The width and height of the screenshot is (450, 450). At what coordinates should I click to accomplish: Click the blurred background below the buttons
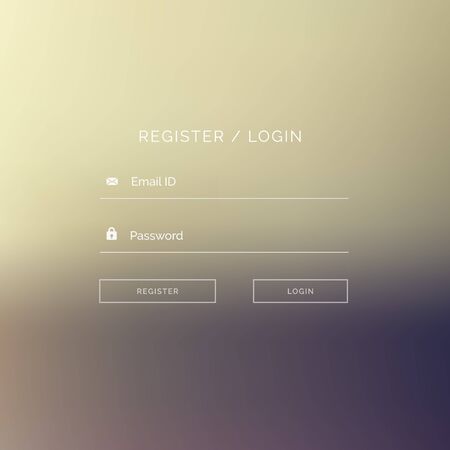tap(224, 367)
